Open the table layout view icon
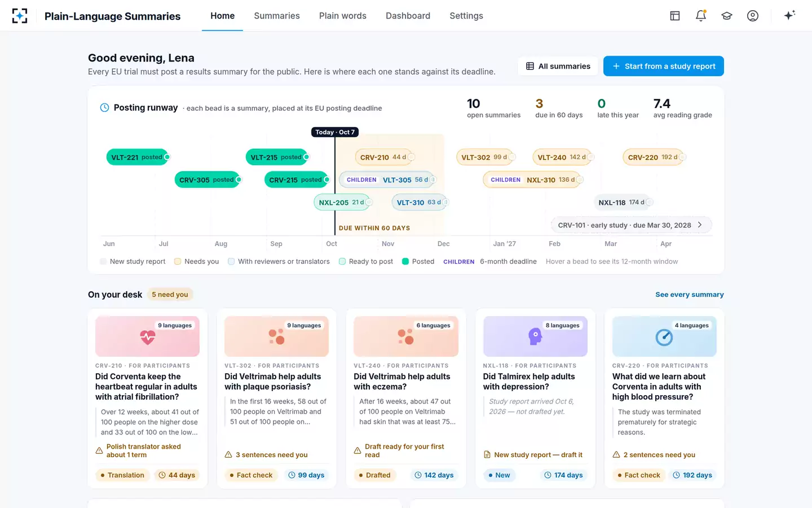This screenshot has width=812, height=508. (675, 16)
